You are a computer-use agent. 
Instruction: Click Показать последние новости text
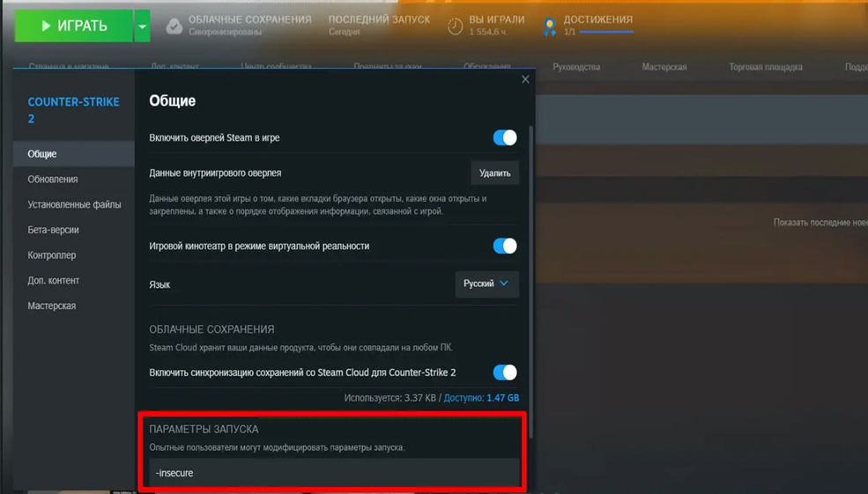820,223
